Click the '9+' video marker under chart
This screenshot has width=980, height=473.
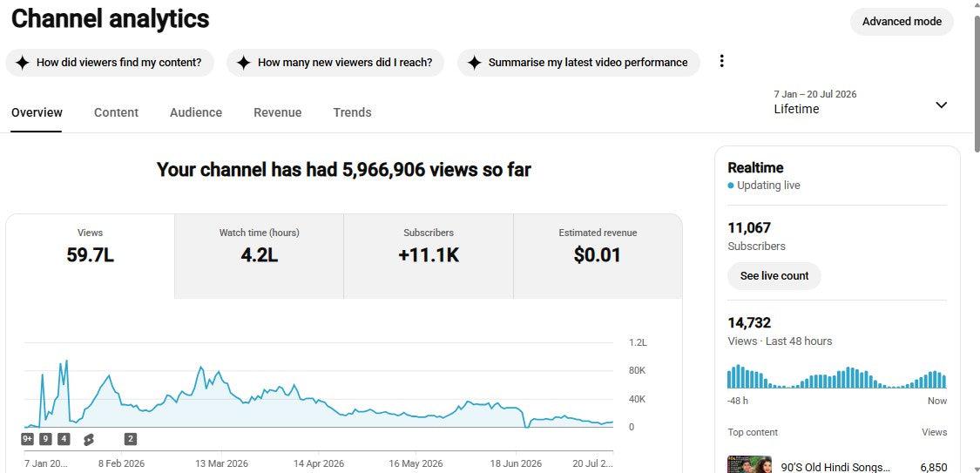coord(28,439)
